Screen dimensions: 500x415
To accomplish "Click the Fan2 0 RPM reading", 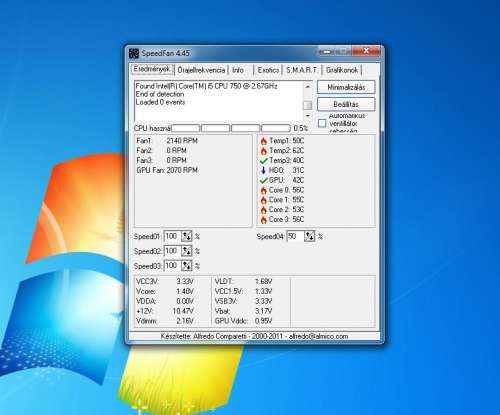I will [161, 151].
